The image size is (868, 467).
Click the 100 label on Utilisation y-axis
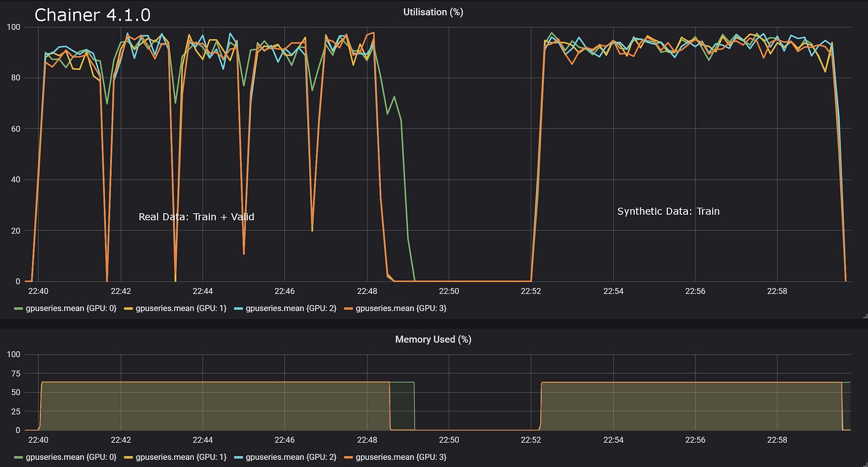(x=14, y=27)
